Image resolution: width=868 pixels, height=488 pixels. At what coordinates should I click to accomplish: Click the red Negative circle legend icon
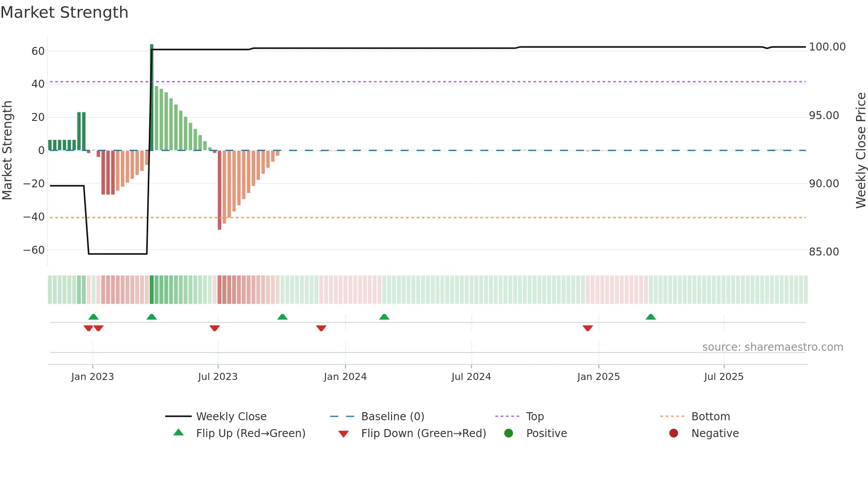[x=674, y=433]
